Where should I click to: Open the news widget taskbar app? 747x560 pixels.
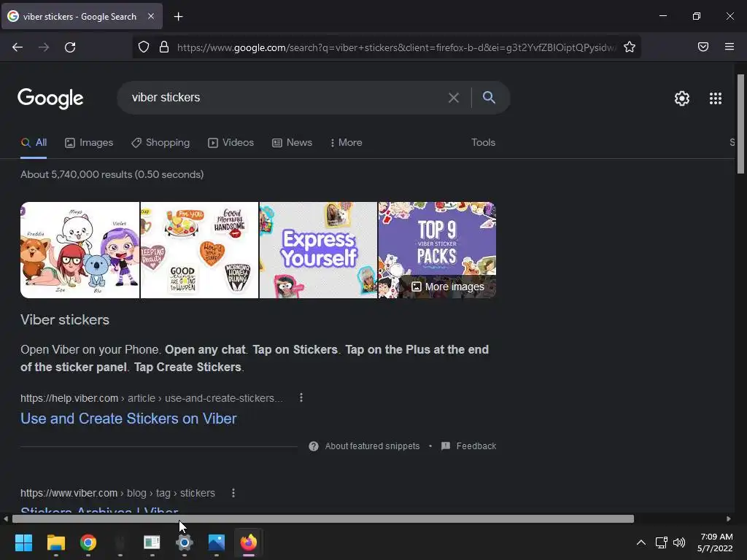[152, 542]
